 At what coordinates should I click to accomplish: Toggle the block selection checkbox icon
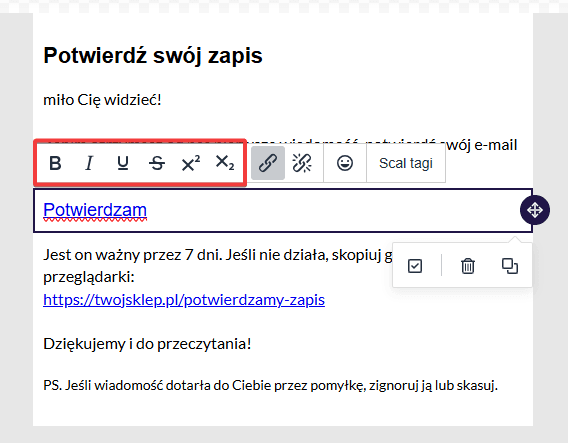[x=415, y=266]
